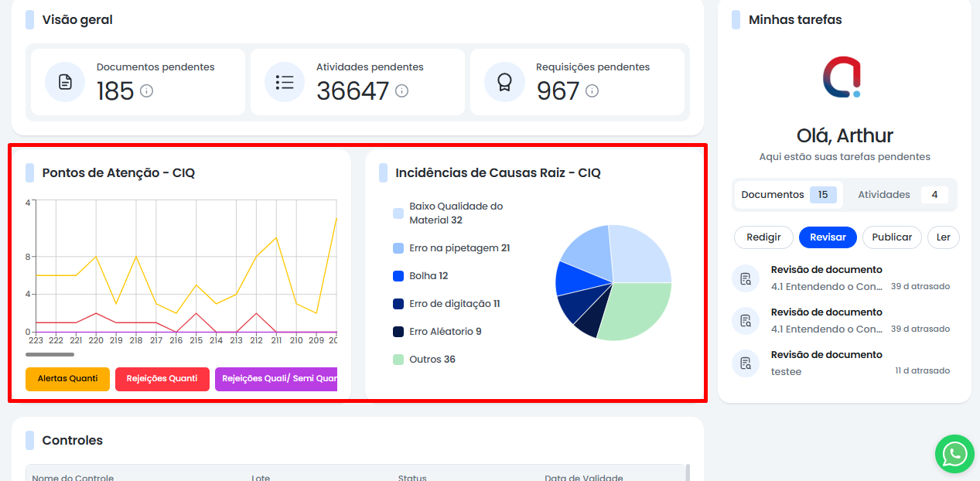This screenshot has height=481, width=980.
Task: Toggle the Rejeições Quali/ Semi Quanti series
Action: pos(277,379)
